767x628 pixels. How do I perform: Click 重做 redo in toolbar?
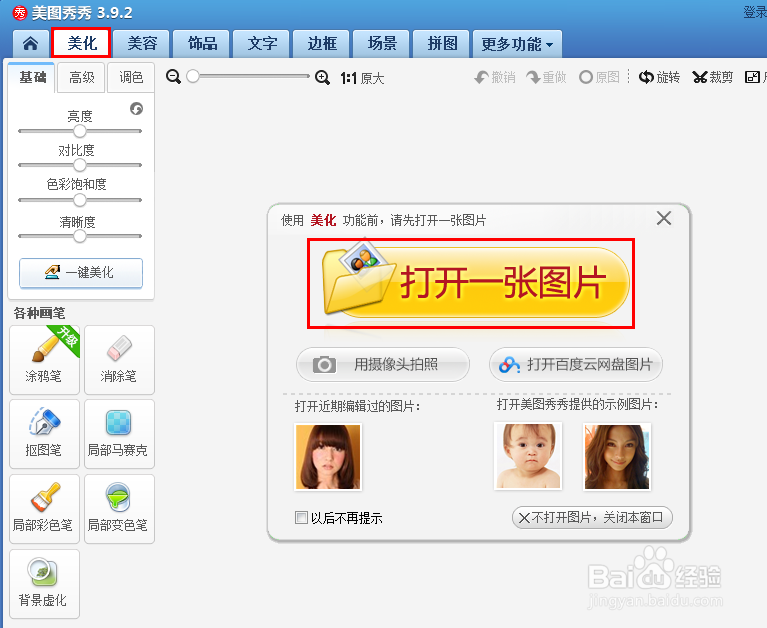point(546,77)
